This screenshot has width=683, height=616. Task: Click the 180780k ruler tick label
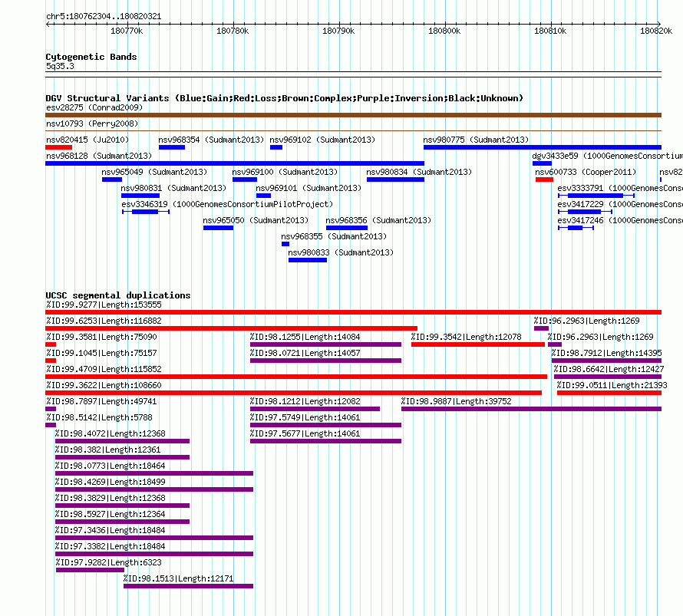click(x=233, y=31)
